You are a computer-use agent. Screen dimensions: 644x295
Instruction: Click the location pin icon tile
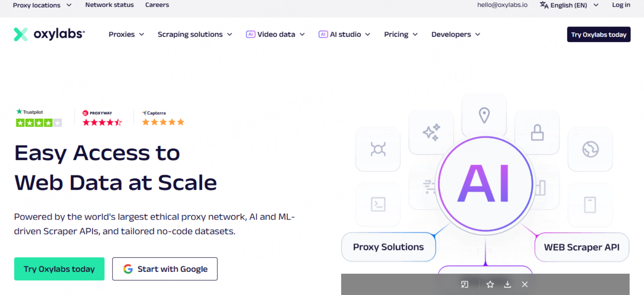(484, 115)
